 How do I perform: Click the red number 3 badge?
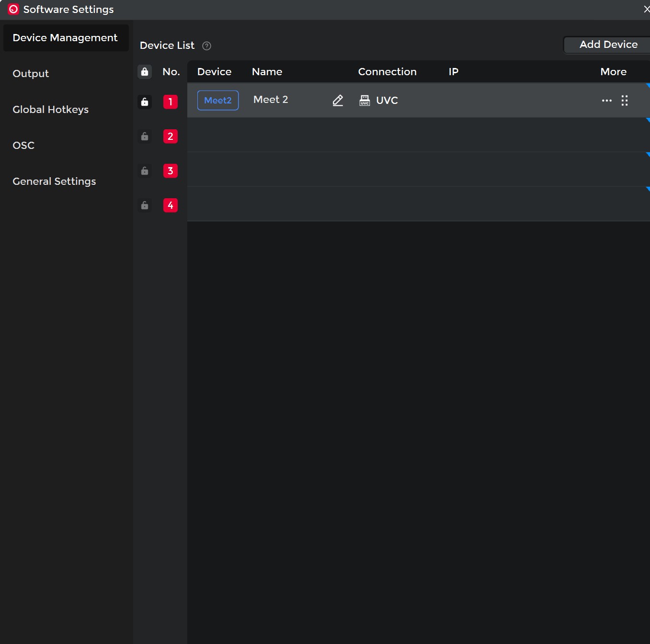[170, 171]
